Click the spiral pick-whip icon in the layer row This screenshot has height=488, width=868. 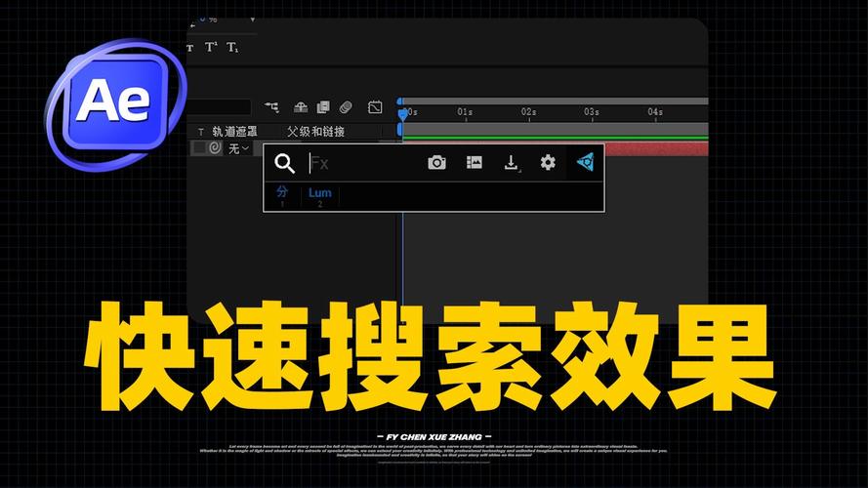point(215,147)
